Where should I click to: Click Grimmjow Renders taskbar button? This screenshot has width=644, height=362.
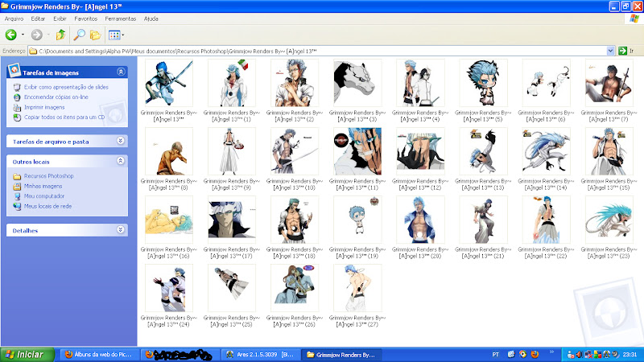pos(341,355)
